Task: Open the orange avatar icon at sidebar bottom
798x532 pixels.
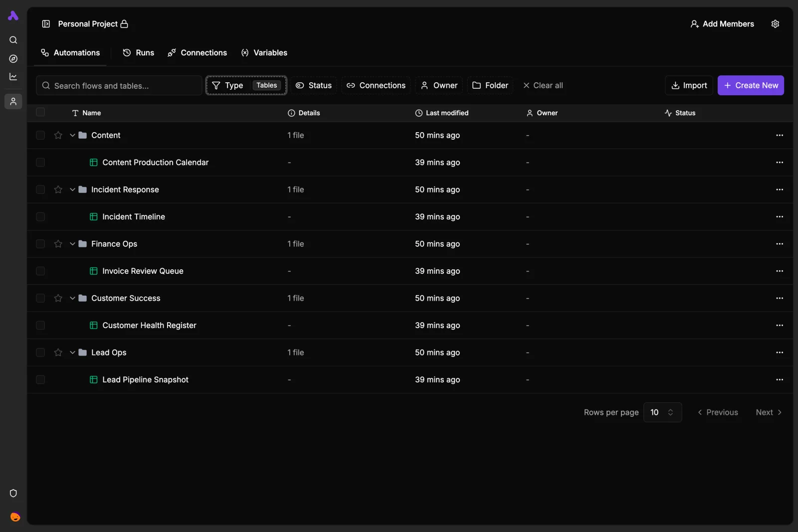Action: click(x=15, y=517)
